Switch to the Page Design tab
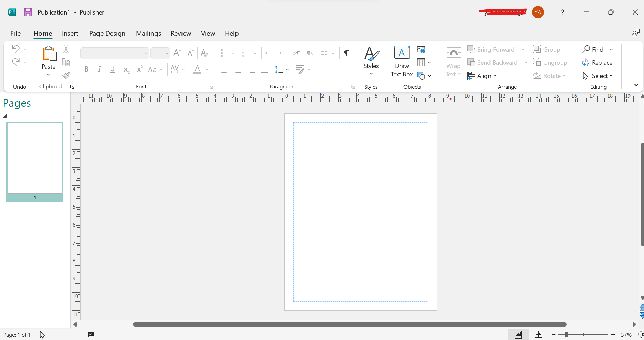Image resolution: width=644 pixels, height=340 pixels. 107,33
